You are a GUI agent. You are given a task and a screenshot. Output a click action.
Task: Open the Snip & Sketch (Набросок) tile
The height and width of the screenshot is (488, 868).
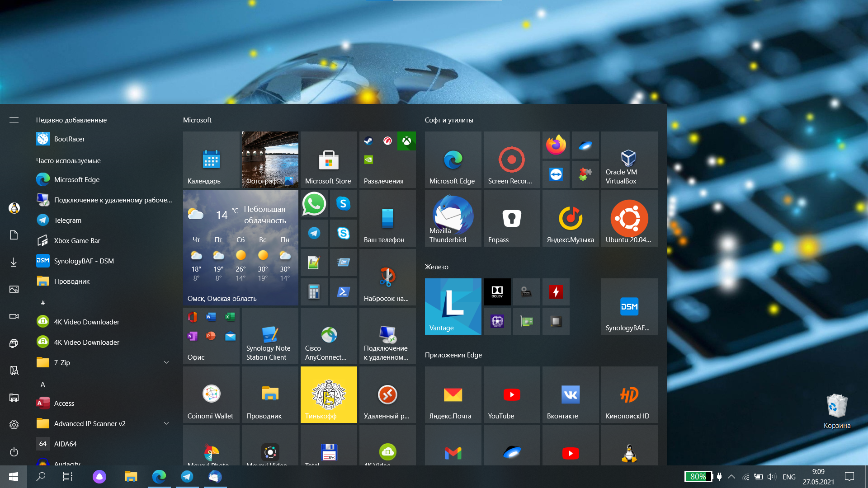click(x=387, y=277)
